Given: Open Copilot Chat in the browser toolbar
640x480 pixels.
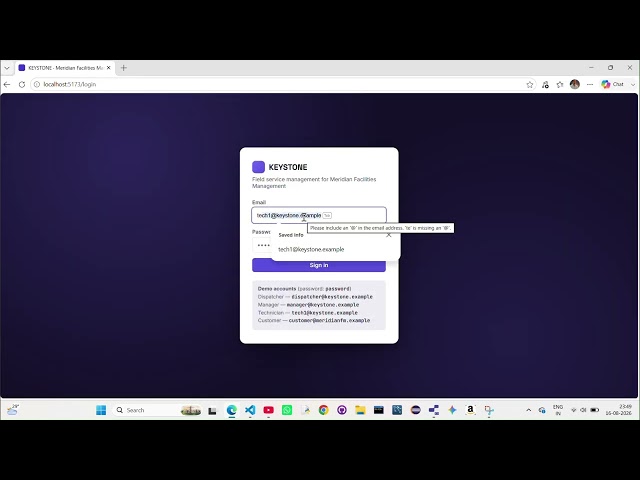Looking at the screenshot, I should point(612,84).
